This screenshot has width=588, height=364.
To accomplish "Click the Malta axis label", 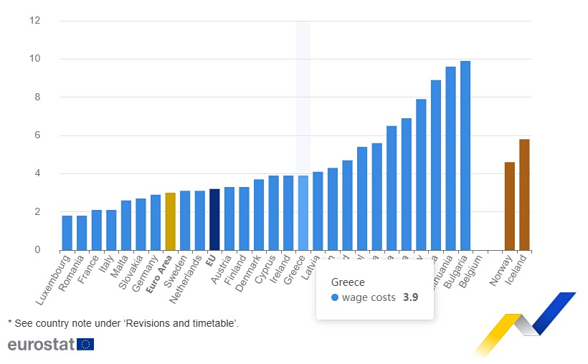I will 120,267.
